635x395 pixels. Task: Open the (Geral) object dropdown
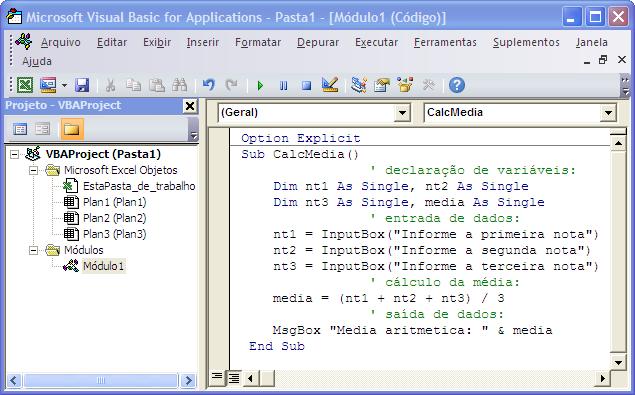click(403, 113)
